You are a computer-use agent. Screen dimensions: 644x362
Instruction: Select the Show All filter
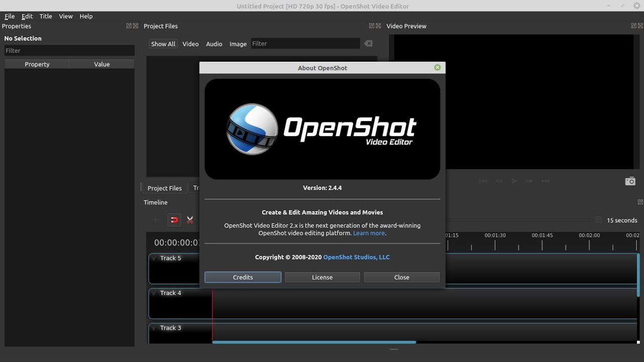pyautogui.click(x=163, y=44)
